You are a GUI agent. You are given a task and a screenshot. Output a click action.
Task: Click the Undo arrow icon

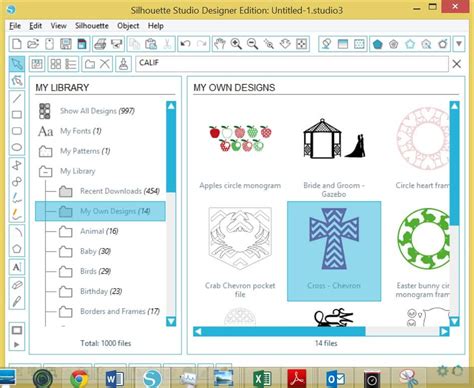click(x=185, y=44)
